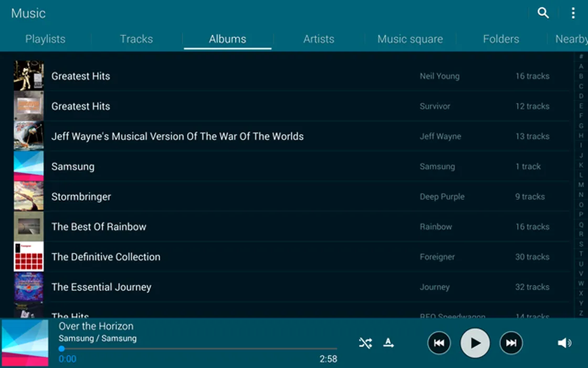Tap The Best Of Rainbow album cover

(28, 227)
